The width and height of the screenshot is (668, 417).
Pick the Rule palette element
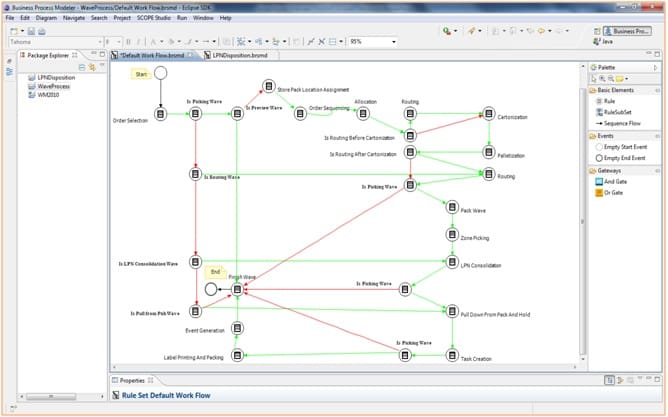[605, 101]
